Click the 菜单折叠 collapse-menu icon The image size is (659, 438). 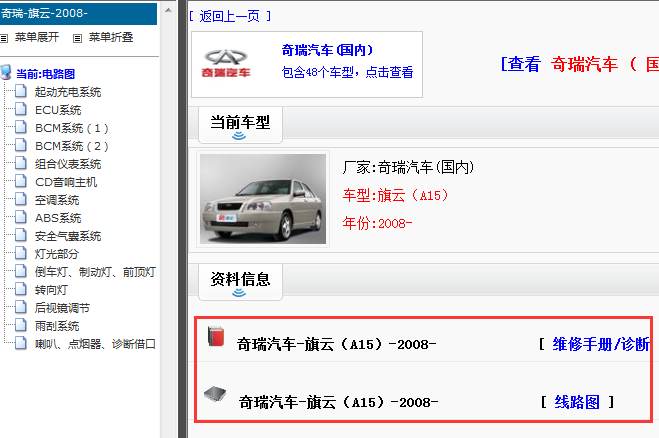(x=77, y=39)
